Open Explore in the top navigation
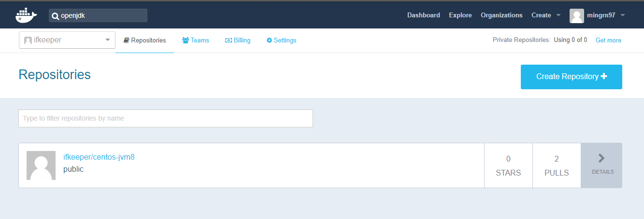The height and width of the screenshot is (219, 644). tap(460, 15)
